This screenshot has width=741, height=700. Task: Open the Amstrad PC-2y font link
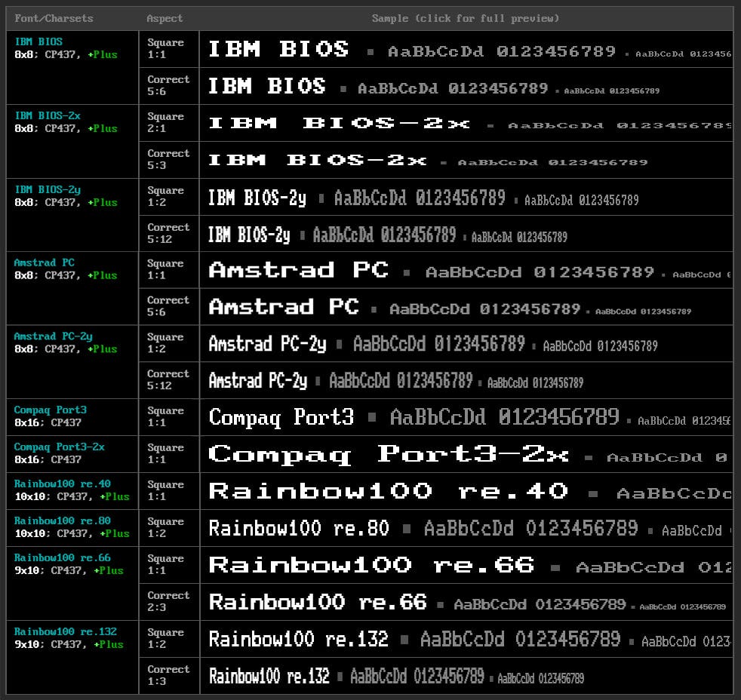[x=54, y=336]
